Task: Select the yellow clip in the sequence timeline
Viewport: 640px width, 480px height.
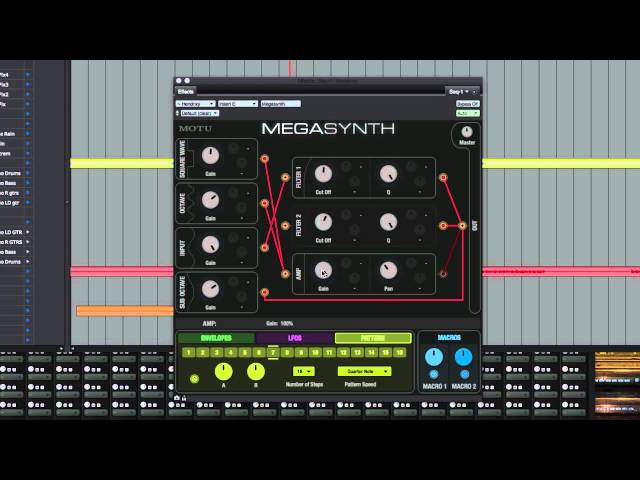Action: tap(122, 163)
